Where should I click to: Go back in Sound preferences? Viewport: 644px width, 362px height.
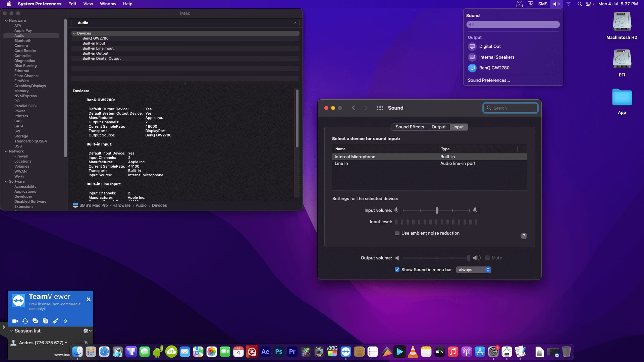pyautogui.click(x=354, y=108)
